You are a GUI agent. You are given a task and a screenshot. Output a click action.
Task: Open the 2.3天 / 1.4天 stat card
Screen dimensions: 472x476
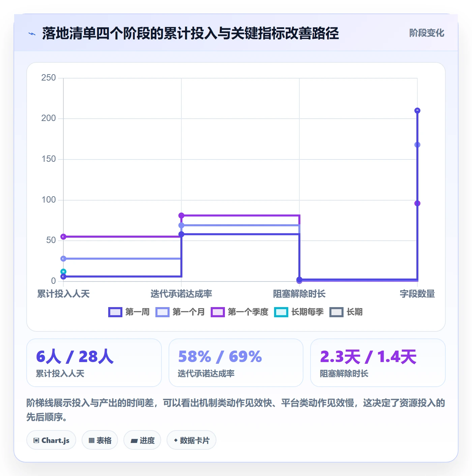(x=378, y=363)
